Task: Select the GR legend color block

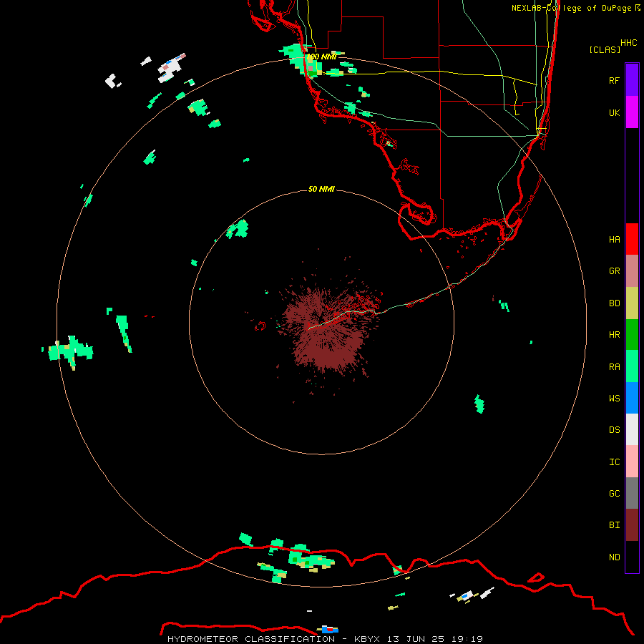Action: 632,271
